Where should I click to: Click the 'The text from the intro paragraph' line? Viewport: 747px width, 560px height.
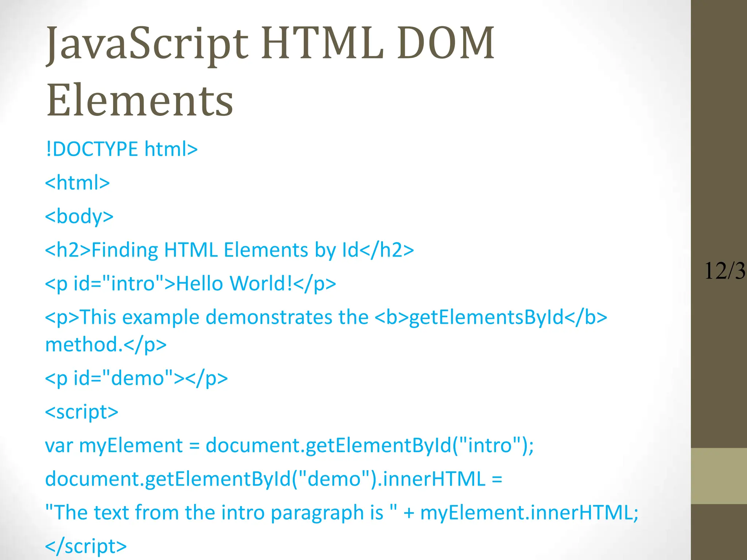coord(342,513)
